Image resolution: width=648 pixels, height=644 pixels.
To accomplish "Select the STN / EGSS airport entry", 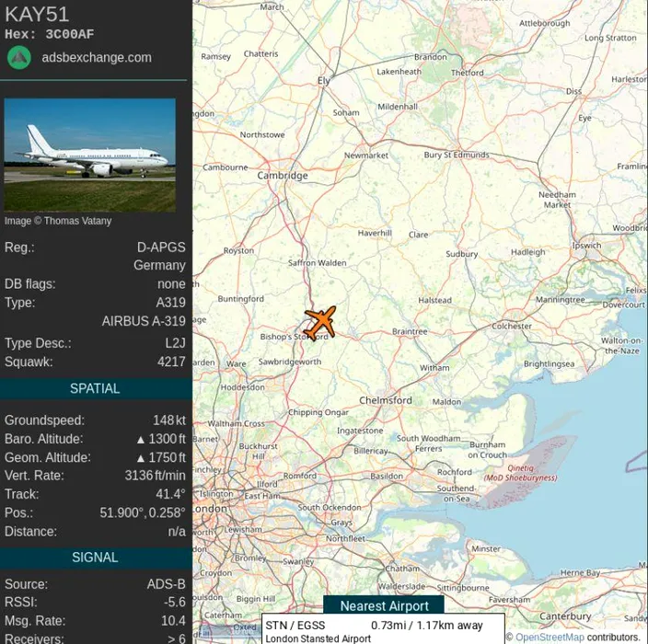I will [383, 629].
